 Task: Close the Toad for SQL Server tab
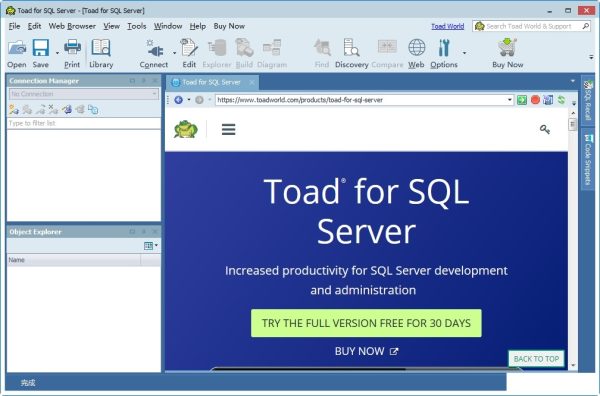coord(252,82)
